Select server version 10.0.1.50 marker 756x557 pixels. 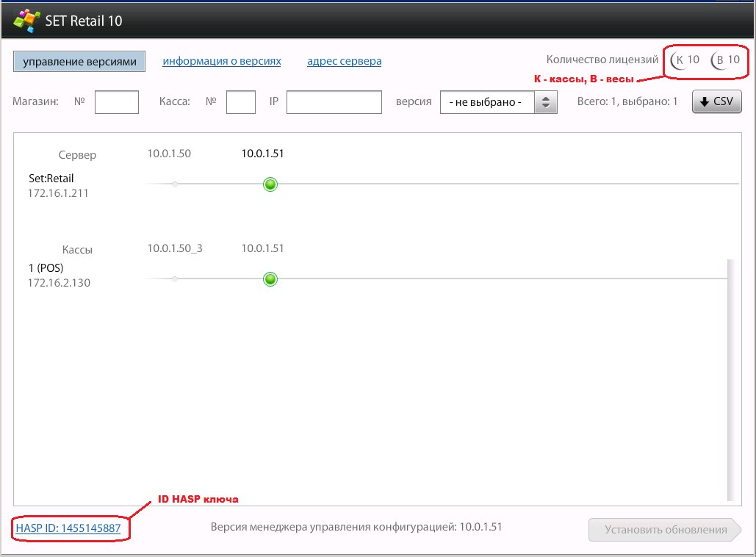pyautogui.click(x=175, y=184)
